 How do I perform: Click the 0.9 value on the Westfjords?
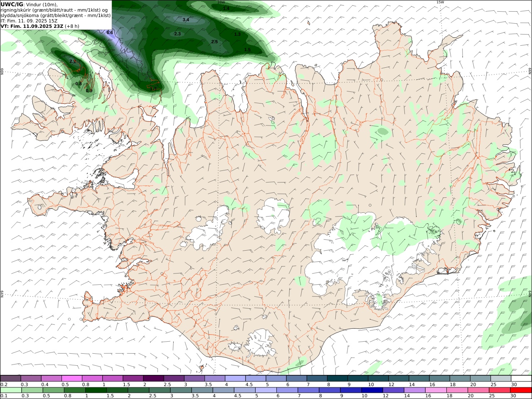pos(89,91)
